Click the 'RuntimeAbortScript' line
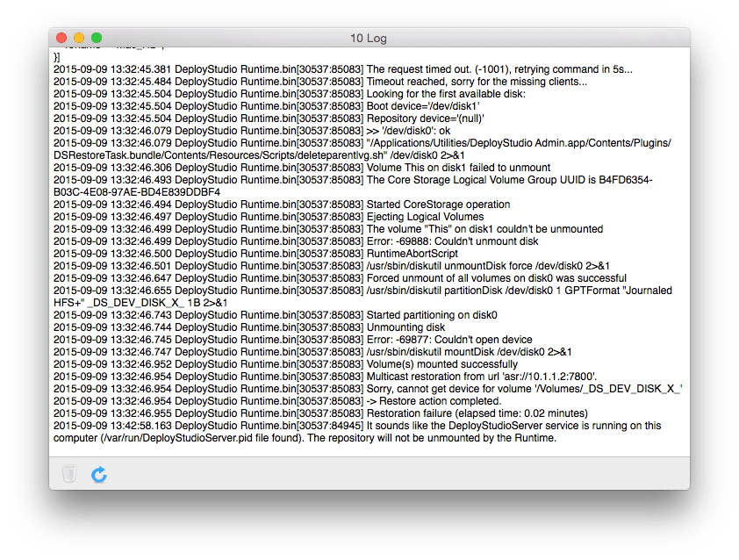This screenshot has height=560, width=739. click(x=255, y=253)
